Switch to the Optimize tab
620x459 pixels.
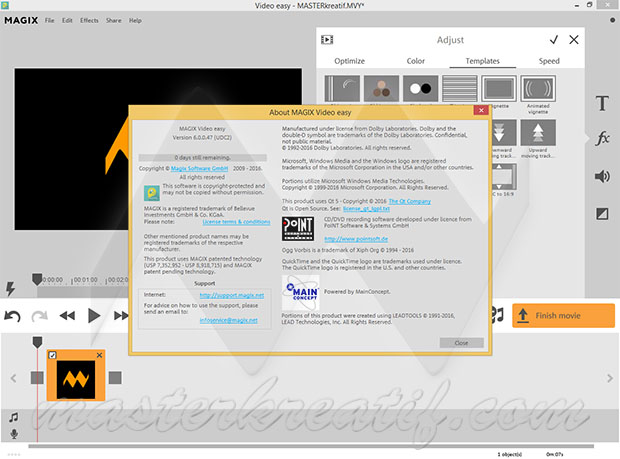(x=350, y=61)
